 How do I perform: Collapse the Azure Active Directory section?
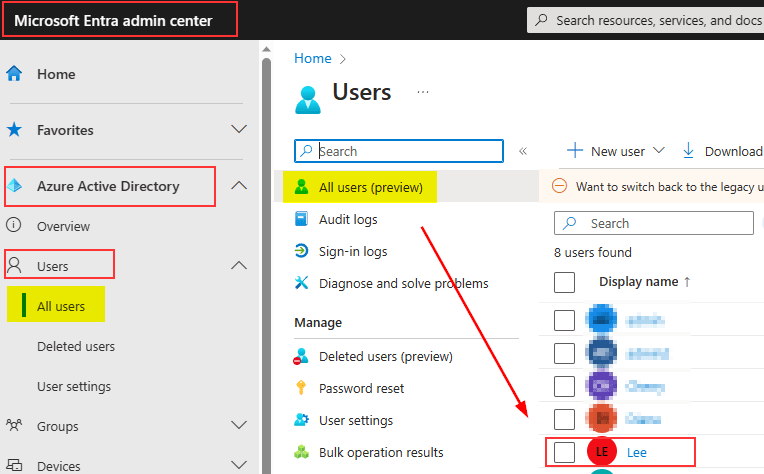[239, 186]
